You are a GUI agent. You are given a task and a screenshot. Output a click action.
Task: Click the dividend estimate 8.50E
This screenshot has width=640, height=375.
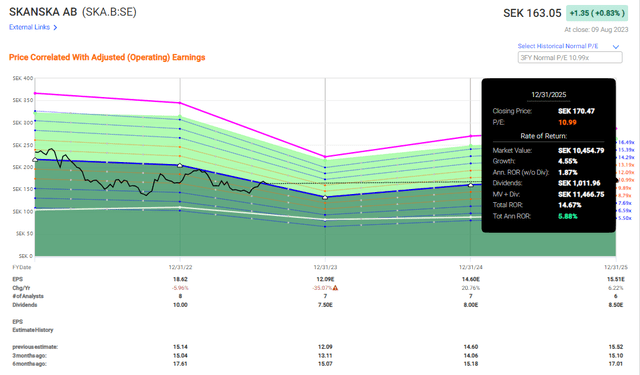pos(616,305)
